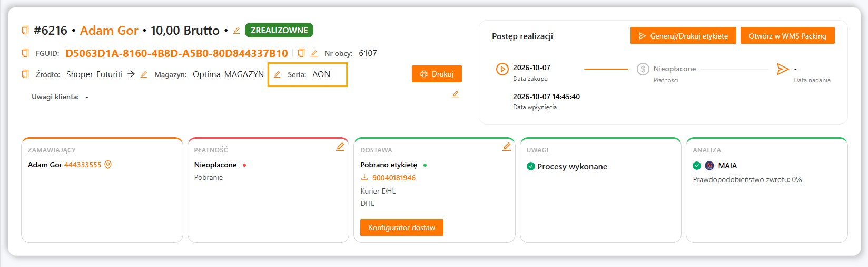Click the ZREALIZOWNE status badge
This screenshot has width=868, height=267.
(279, 30)
